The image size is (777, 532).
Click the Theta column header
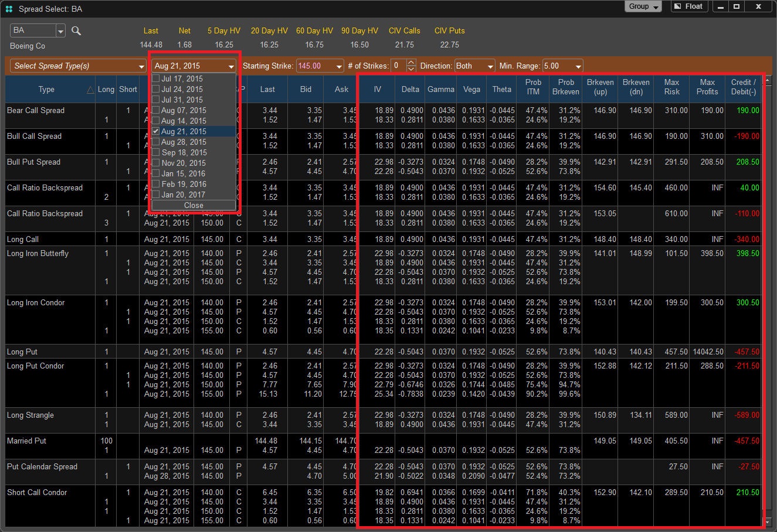pyautogui.click(x=502, y=90)
